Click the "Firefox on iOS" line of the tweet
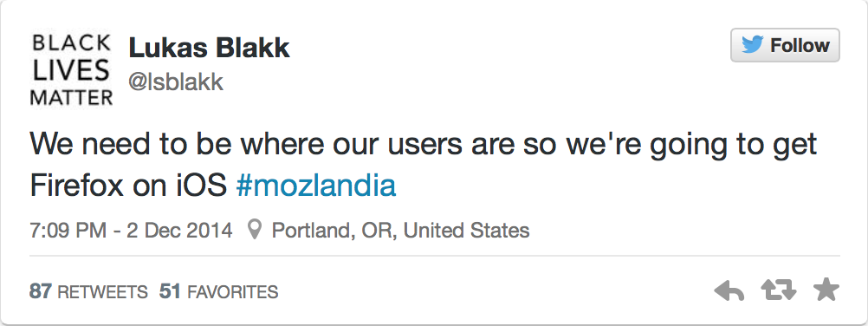This screenshot has width=868, height=326. pyautogui.click(x=128, y=186)
